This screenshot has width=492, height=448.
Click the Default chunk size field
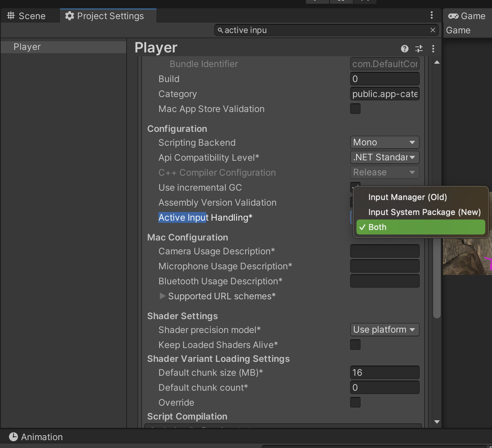(x=385, y=372)
